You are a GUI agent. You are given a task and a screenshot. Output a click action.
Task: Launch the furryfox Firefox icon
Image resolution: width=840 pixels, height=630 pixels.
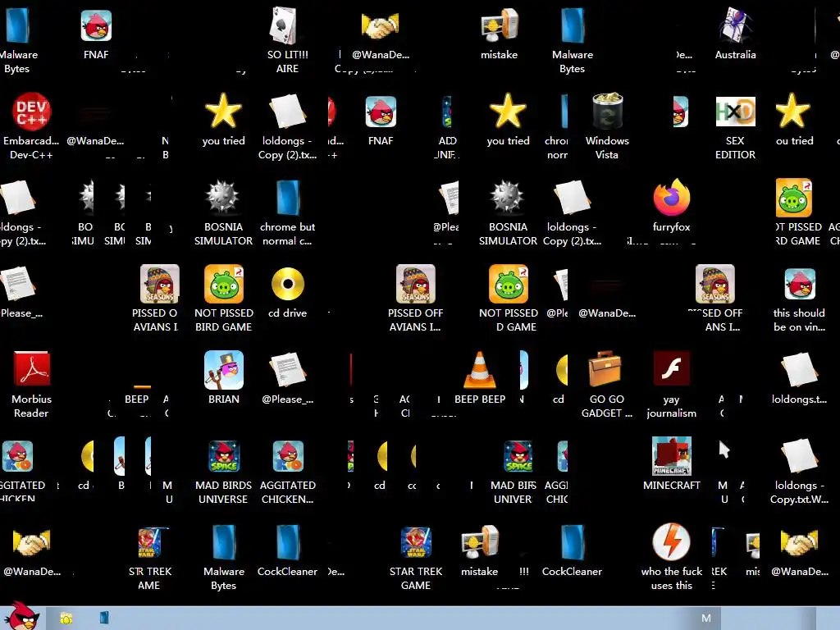pyautogui.click(x=671, y=197)
